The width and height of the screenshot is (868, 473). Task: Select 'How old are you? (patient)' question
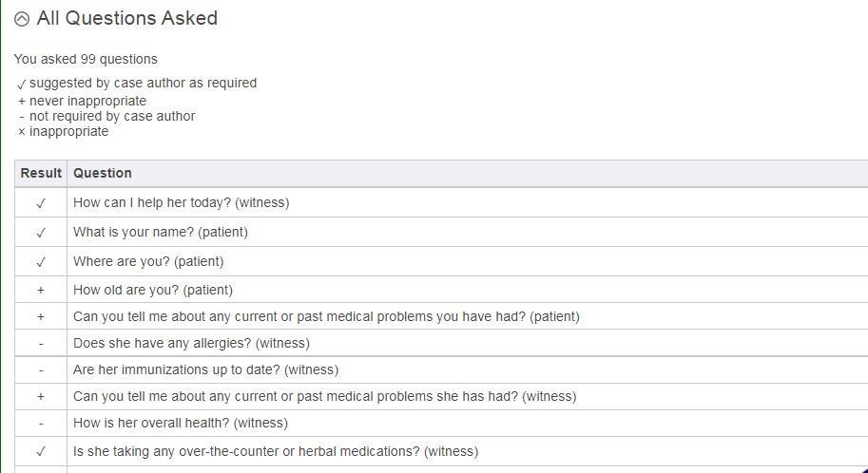click(152, 290)
